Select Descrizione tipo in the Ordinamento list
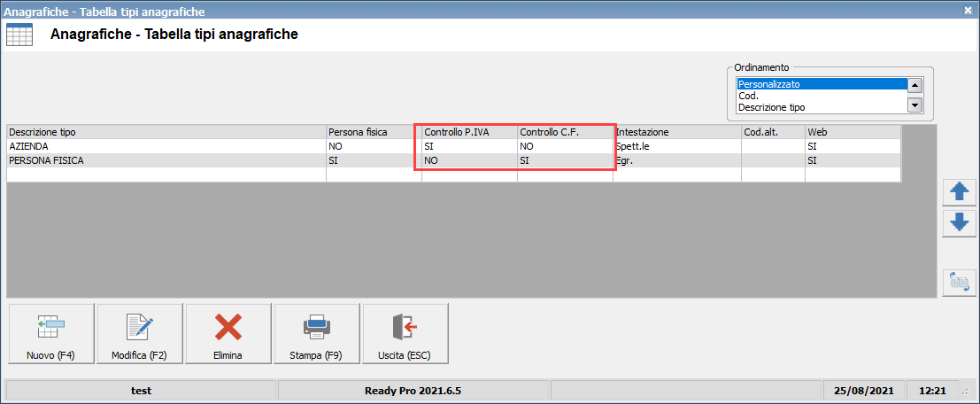 [822, 107]
